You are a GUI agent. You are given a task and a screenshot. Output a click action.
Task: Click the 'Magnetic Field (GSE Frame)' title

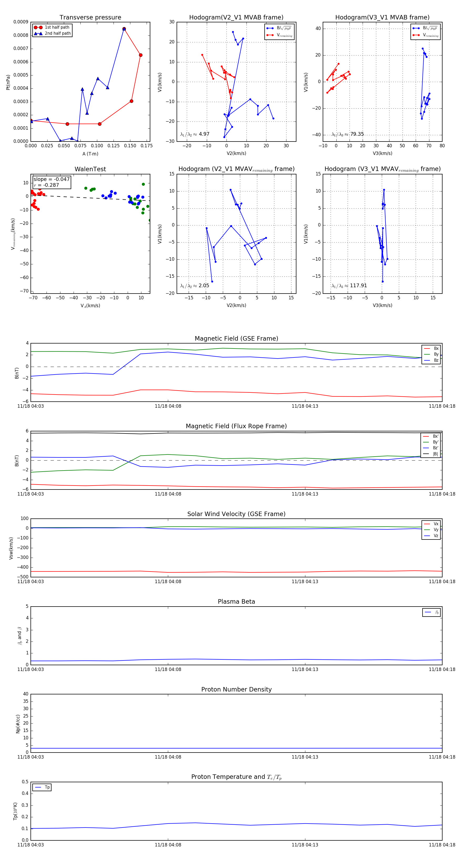pos(236,339)
